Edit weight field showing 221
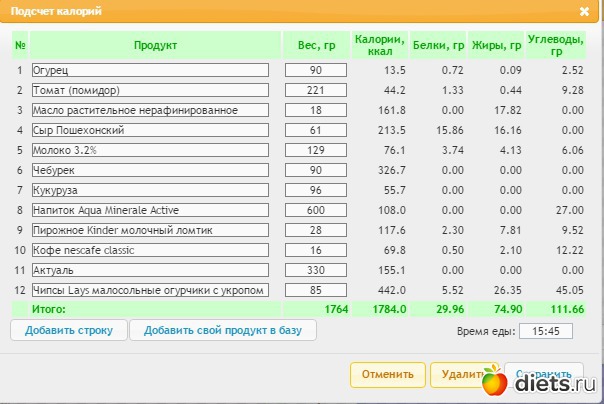The height and width of the screenshot is (404, 604). pos(315,90)
